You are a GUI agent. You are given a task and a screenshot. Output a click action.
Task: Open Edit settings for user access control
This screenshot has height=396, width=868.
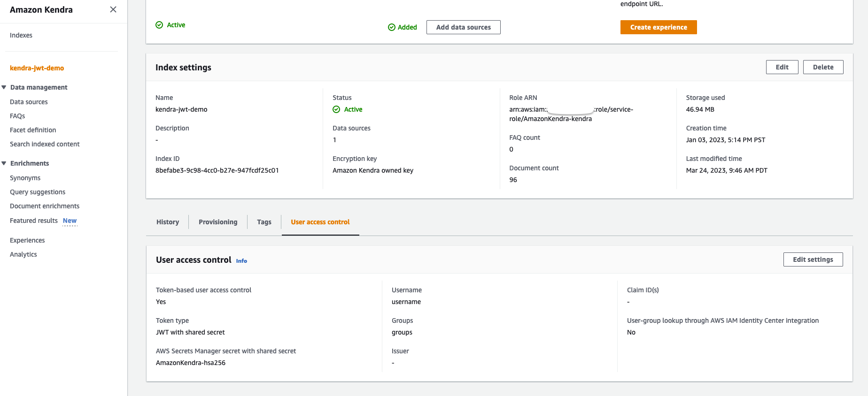(x=813, y=259)
